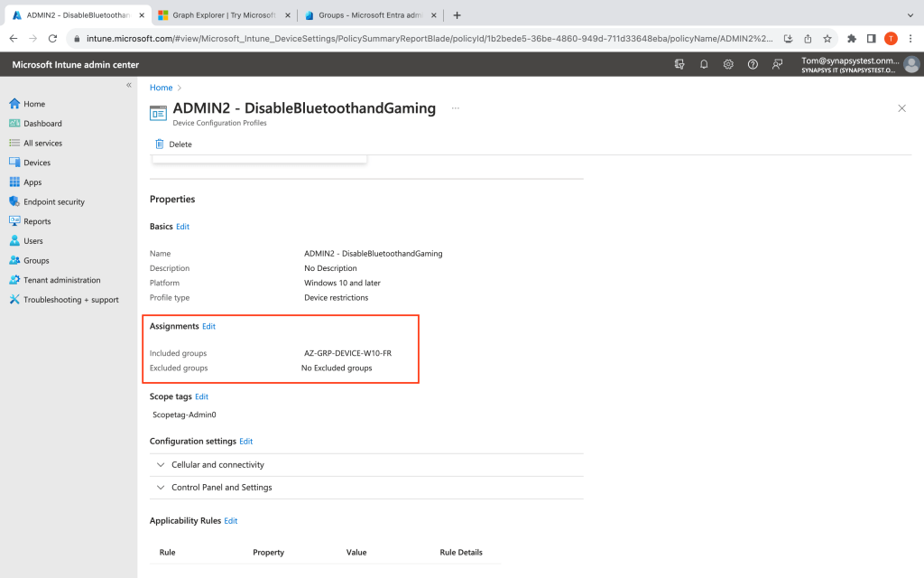This screenshot has width=924, height=578.
Task: Open Devices in the left sidebar
Action: pos(37,163)
